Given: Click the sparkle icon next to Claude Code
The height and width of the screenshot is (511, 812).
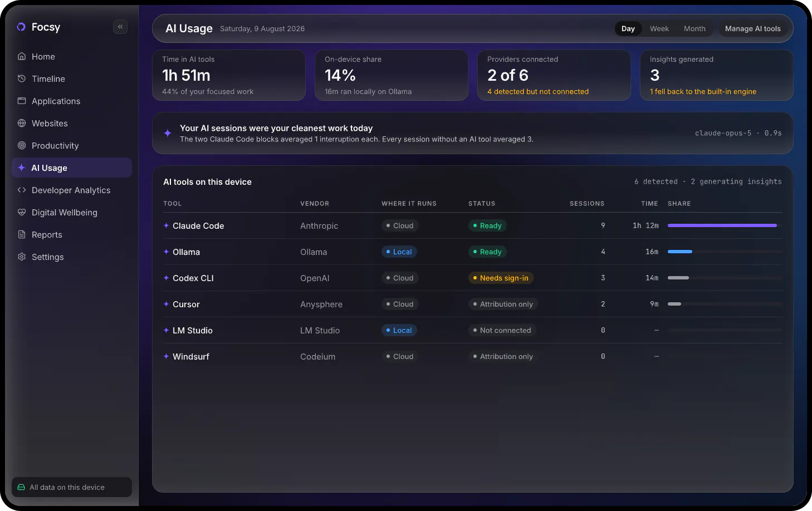Looking at the screenshot, I should [x=166, y=225].
